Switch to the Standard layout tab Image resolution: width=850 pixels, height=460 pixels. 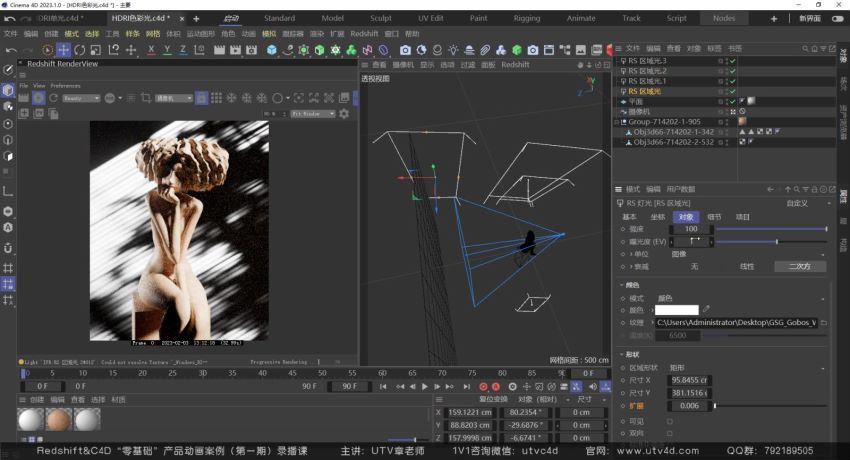(279, 18)
